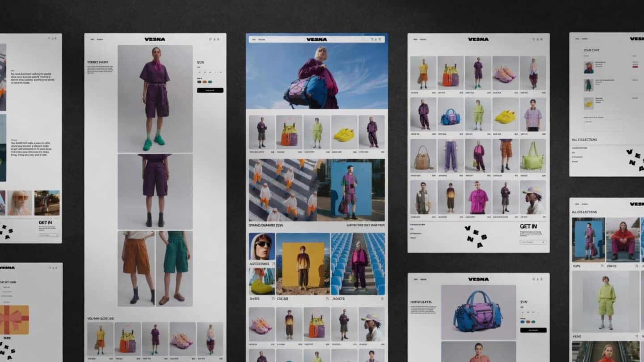Click the arrow on the ACCESSORIES category label
Screen dimensions: 644x362
(x=272, y=264)
